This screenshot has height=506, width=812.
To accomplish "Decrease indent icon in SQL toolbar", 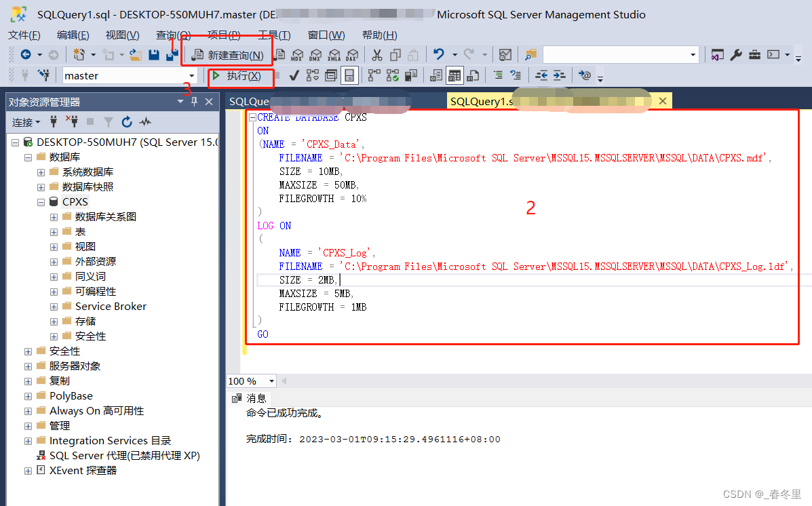I will 542,75.
